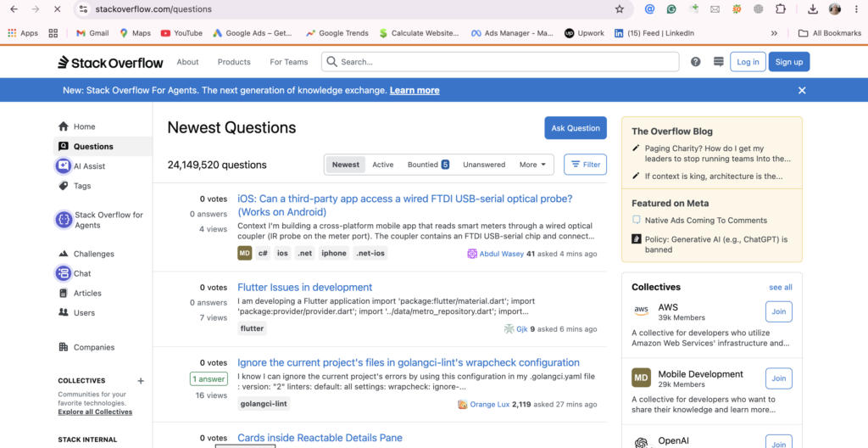The height and width of the screenshot is (448, 868).
Task: Click the Ask Question button
Action: click(x=576, y=128)
